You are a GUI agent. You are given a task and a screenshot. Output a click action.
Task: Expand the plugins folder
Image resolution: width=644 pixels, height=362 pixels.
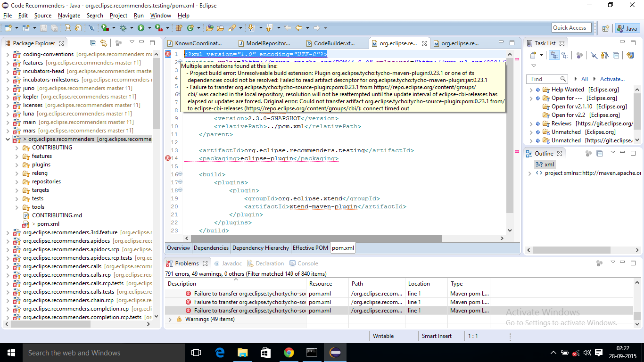tap(17, 165)
